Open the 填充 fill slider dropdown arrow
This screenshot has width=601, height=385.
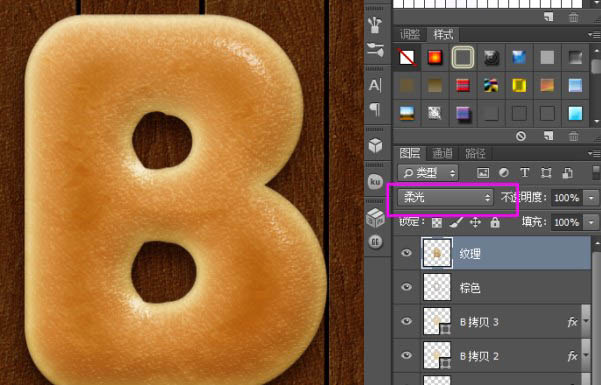click(591, 222)
